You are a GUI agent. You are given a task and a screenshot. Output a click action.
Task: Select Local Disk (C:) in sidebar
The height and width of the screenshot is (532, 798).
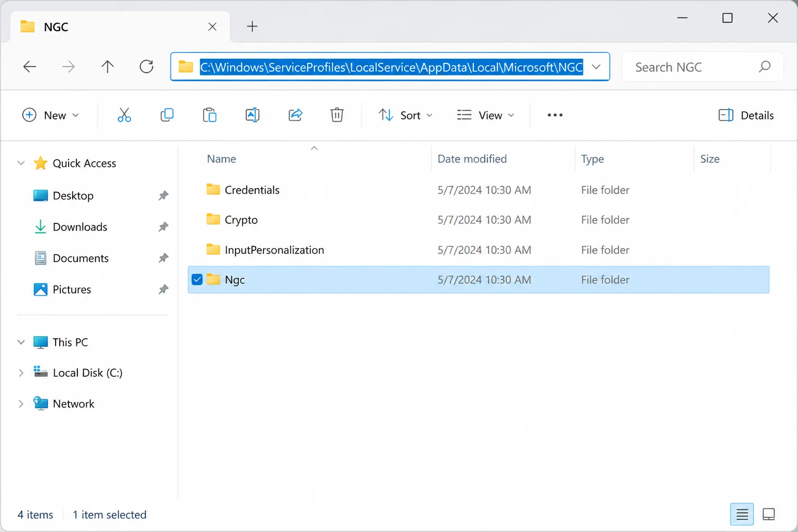point(87,373)
